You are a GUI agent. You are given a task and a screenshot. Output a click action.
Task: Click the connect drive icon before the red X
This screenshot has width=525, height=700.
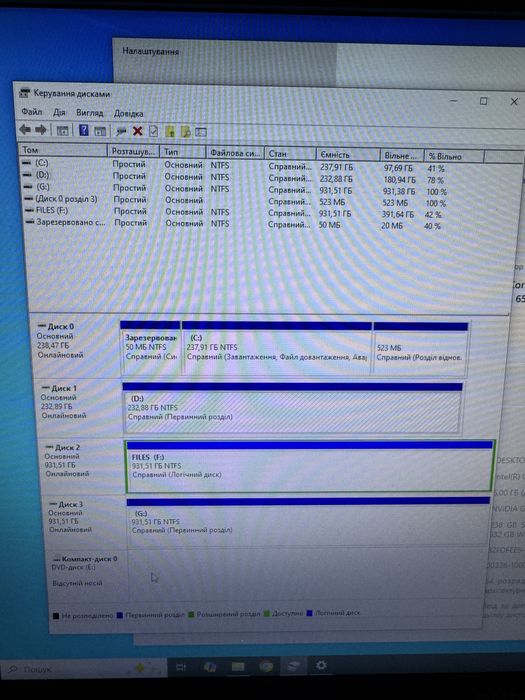121,131
